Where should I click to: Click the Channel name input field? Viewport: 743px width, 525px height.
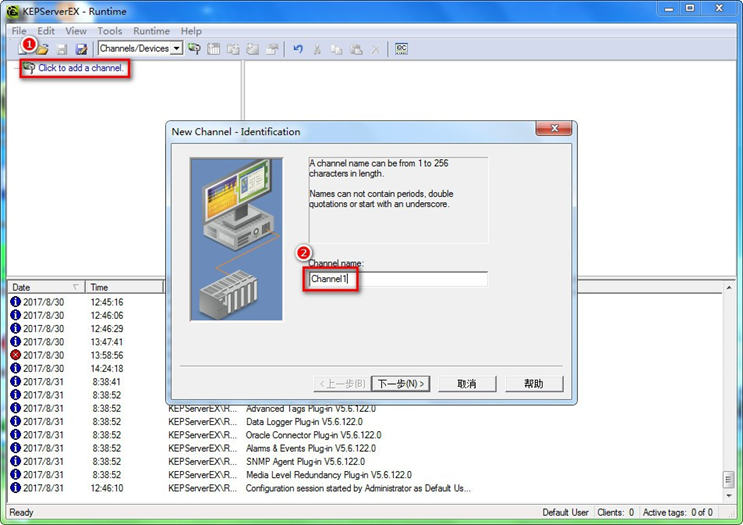tap(398, 279)
